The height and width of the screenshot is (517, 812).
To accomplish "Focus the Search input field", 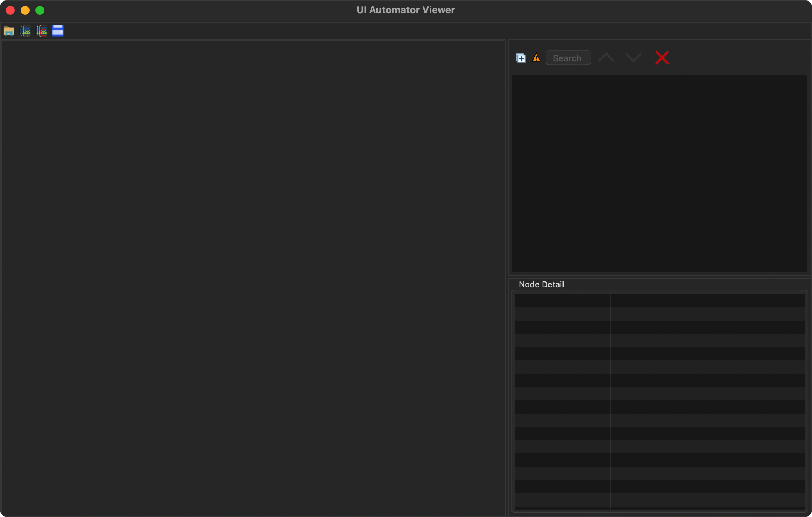I will coord(568,58).
